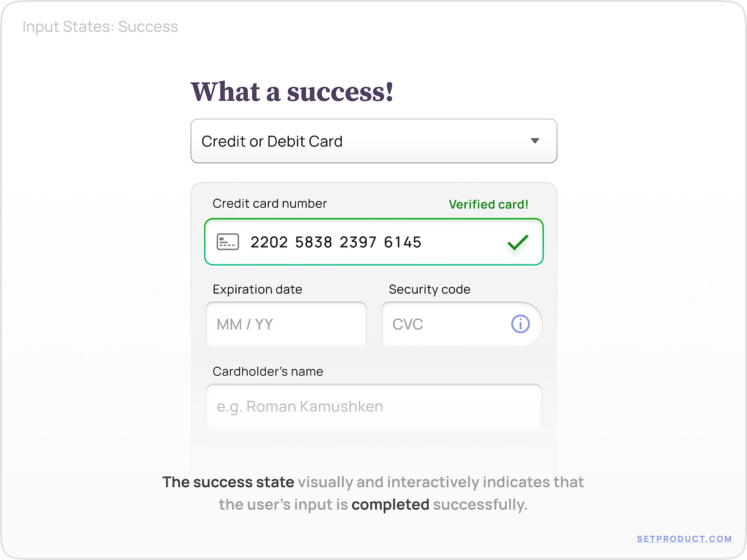Click the MM / YY expiration field
The image size is (747, 560).
[x=286, y=324]
